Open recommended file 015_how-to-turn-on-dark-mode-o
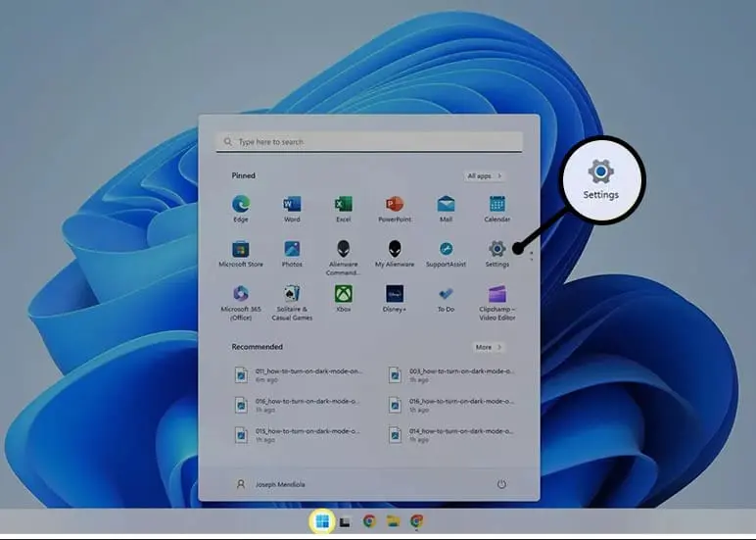The width and height of the screenshot is (756, 540). click(298, 435)
